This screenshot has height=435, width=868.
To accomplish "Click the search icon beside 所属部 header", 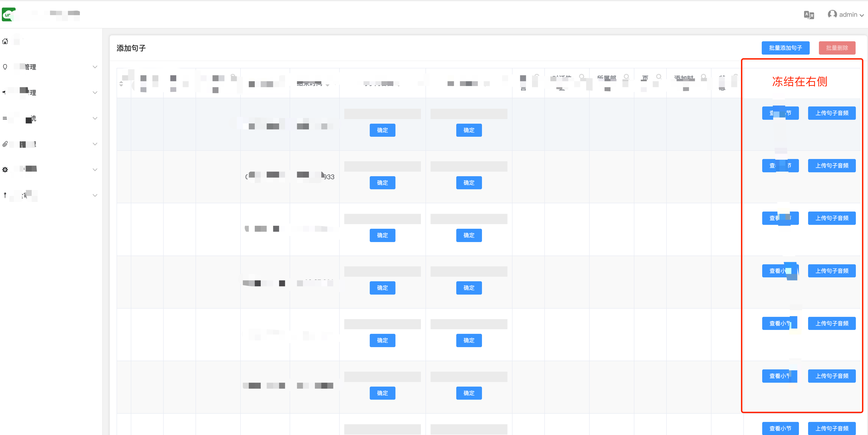I will pyautogui.click(x=626, y=77).
